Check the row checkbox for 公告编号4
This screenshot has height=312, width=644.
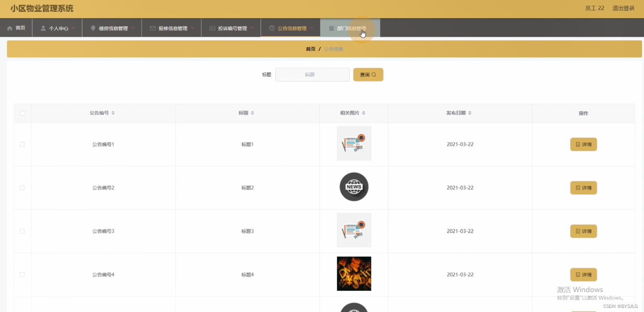[22, 275]
